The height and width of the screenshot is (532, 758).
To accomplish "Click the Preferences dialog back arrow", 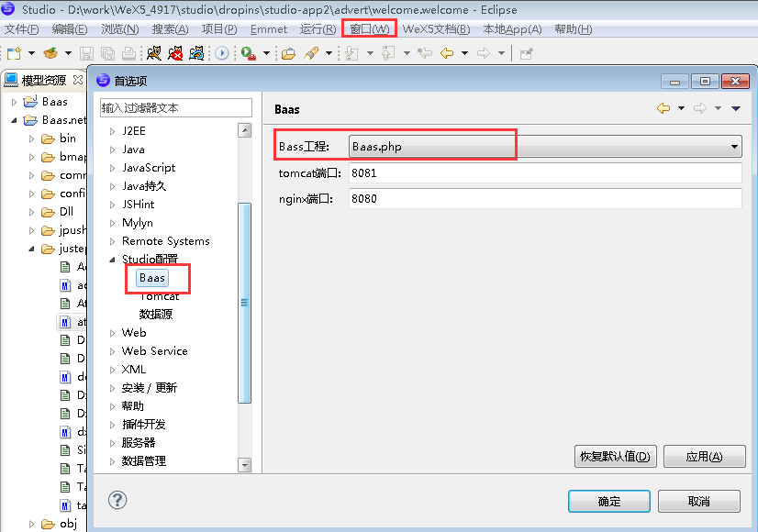I will click(663, 108).
